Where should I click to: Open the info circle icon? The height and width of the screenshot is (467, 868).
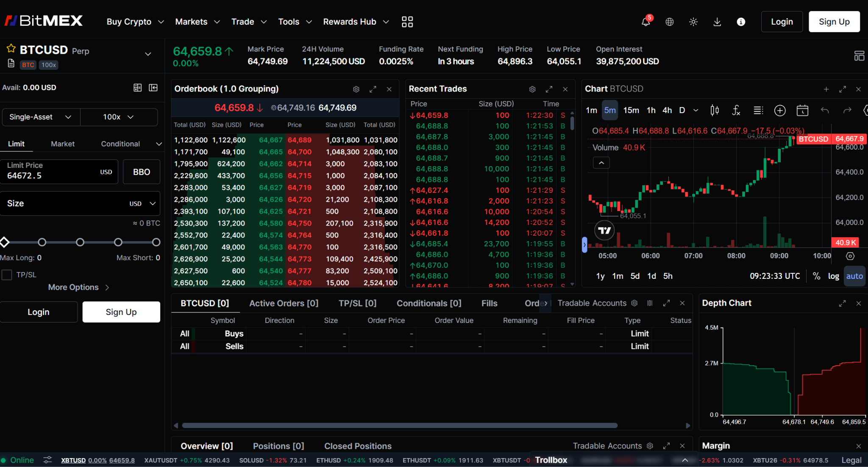(x=741, y=22)
